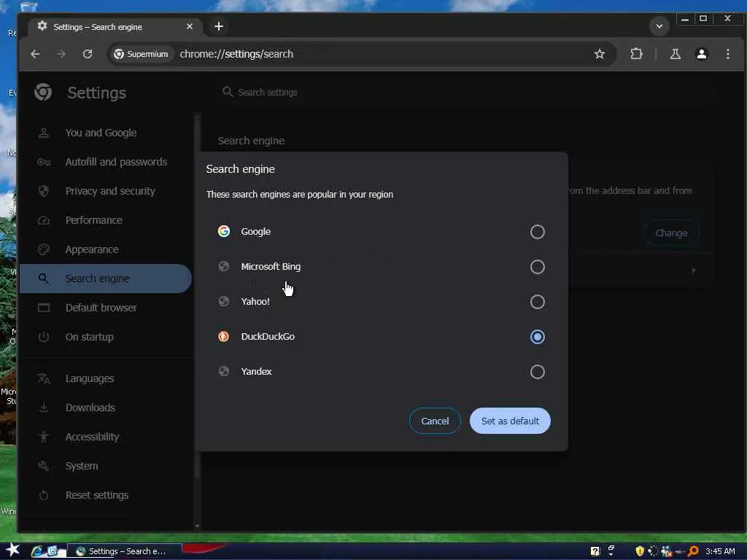The width and height of the screenshot is (747, 560).
Task: Click the Yandex globe icon
Action: click(223, 371)
